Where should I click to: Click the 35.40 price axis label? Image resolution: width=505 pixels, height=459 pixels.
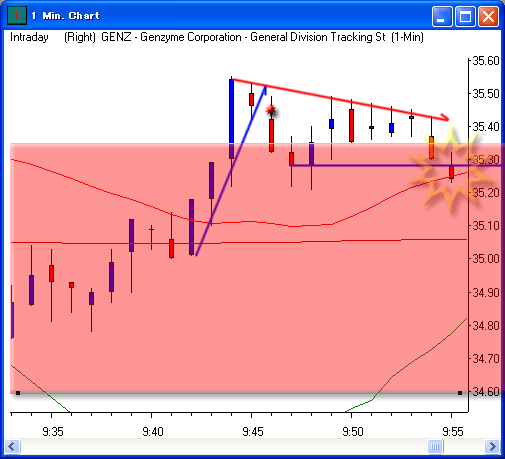pos(486,127)
